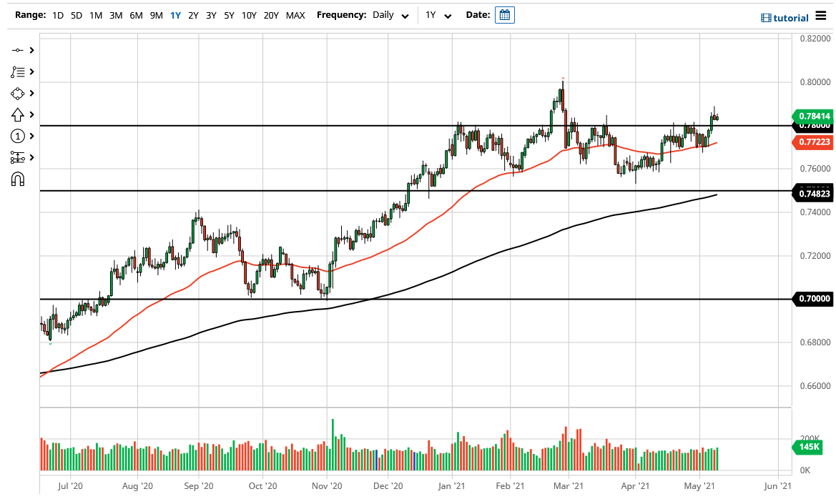Select the arrow annotation tool
836x504 pixels.
pos(19,114)
